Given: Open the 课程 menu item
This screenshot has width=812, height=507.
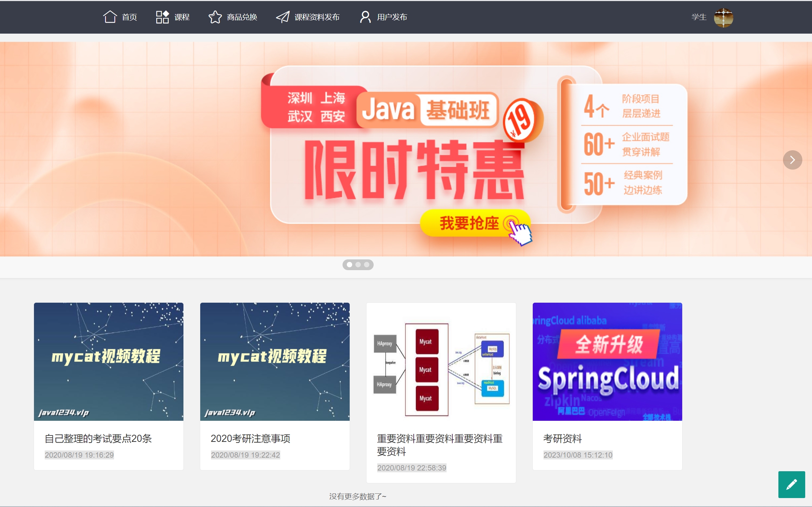Looking at the screenshot, I should point(182,17).
